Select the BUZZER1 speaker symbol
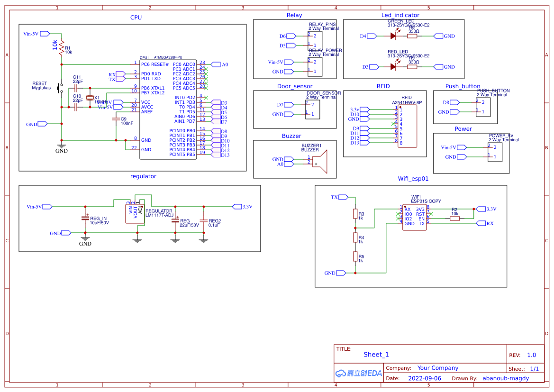Viewport: 554px width, 392px height. tap(320, 161)
